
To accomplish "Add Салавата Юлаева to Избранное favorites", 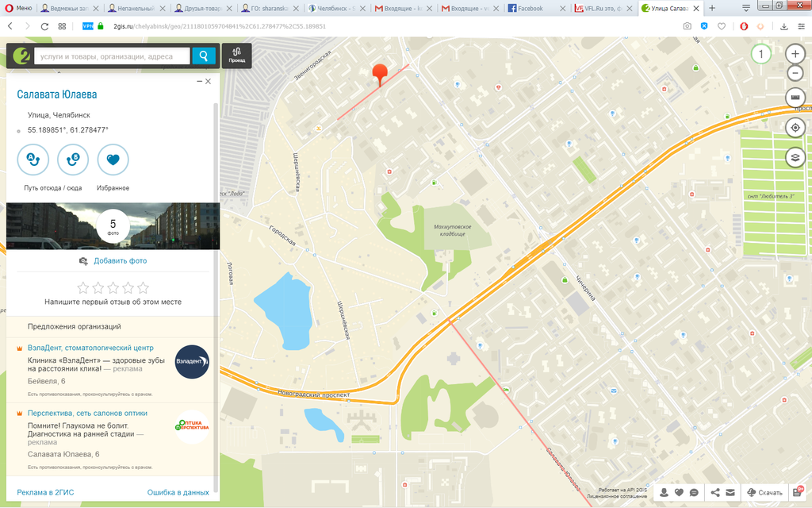I will [x=113, y=160].
